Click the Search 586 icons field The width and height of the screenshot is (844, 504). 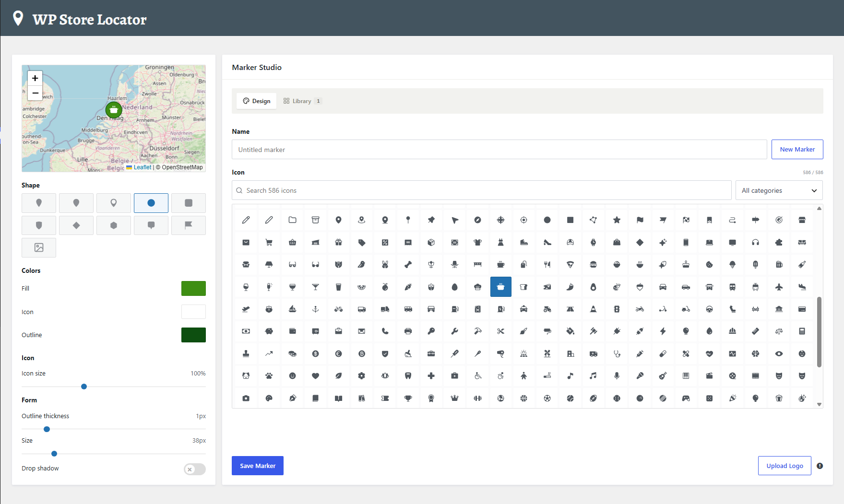(x=481, y=190)
